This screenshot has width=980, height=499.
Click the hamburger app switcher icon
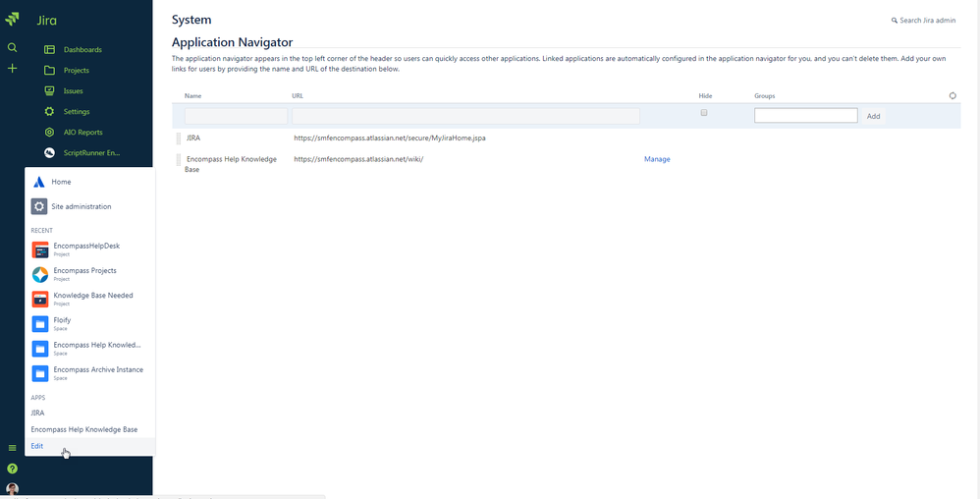12,448
